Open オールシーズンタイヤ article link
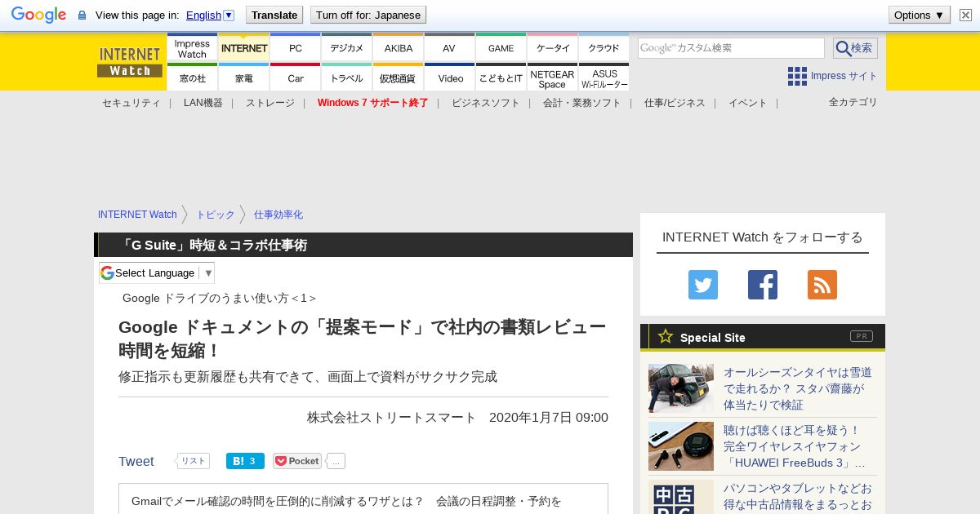980x514 pixels. click(x=798, y=388)
